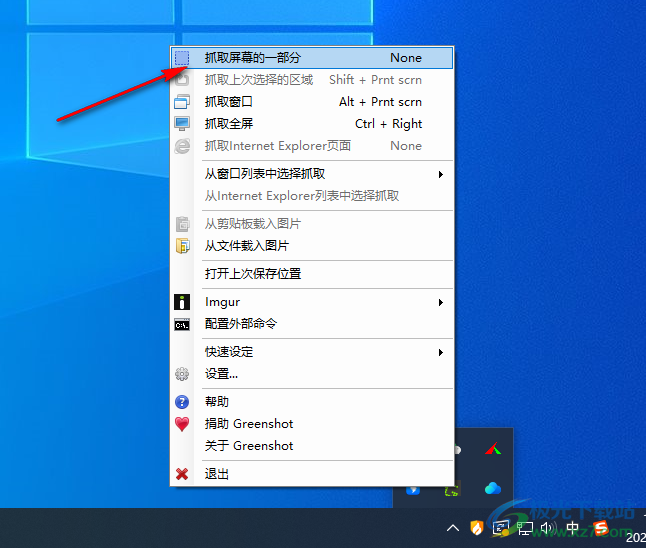Click the overlapping windows icon beside 抓取窗口
The height and width of the screenshot is (548, 646).
coord(182,102)
